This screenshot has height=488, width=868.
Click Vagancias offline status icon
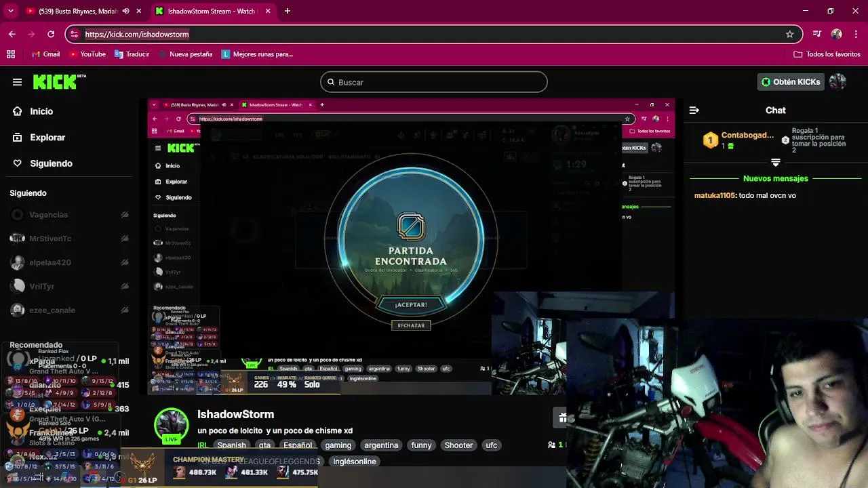[x=125, y=215]
